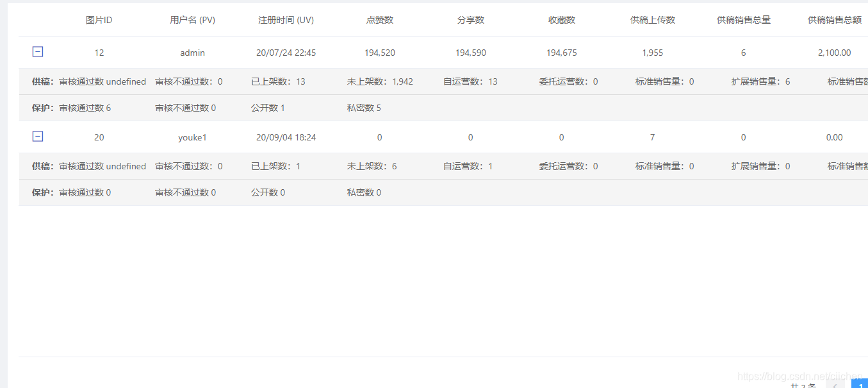Click 自运营数: 13 in admin details
868x388 pixels.
[470, 81]
